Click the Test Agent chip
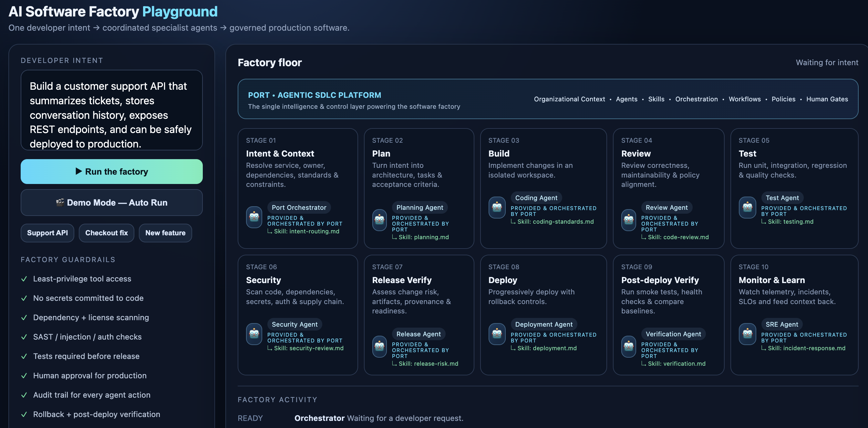The width and height of the screenshot is (868, 428). (782, 198)
